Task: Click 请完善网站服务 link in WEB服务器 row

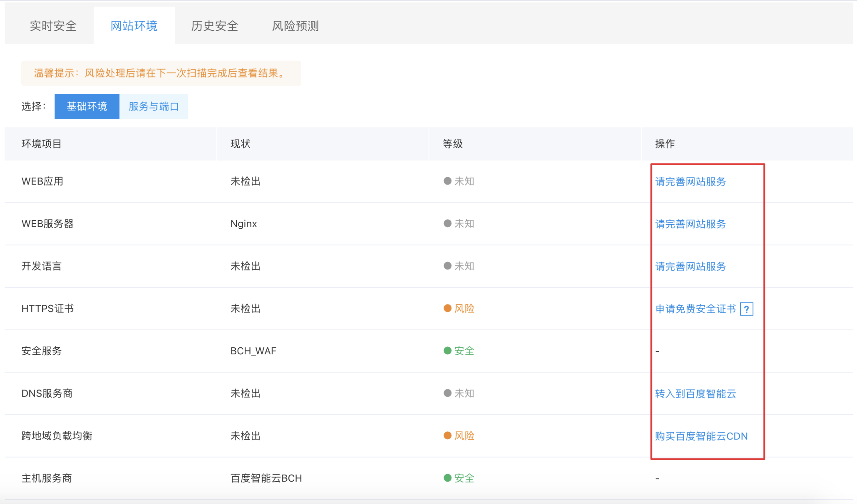Action: [690, 224]
